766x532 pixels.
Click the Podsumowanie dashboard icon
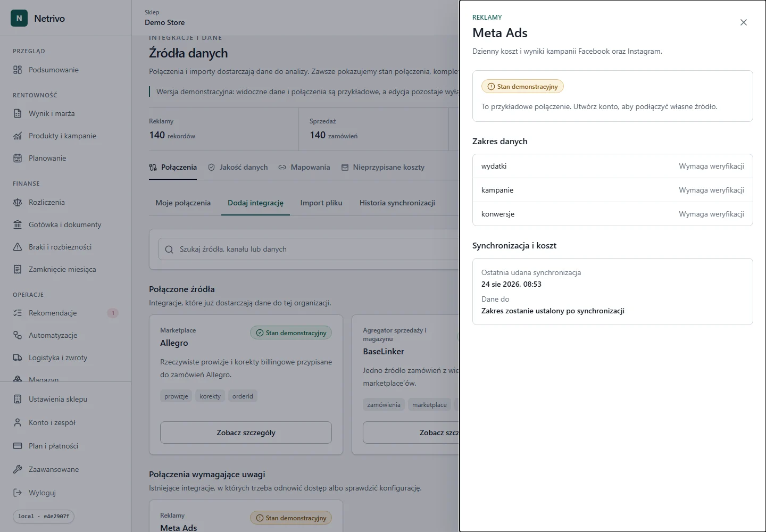tap(18, 70)
